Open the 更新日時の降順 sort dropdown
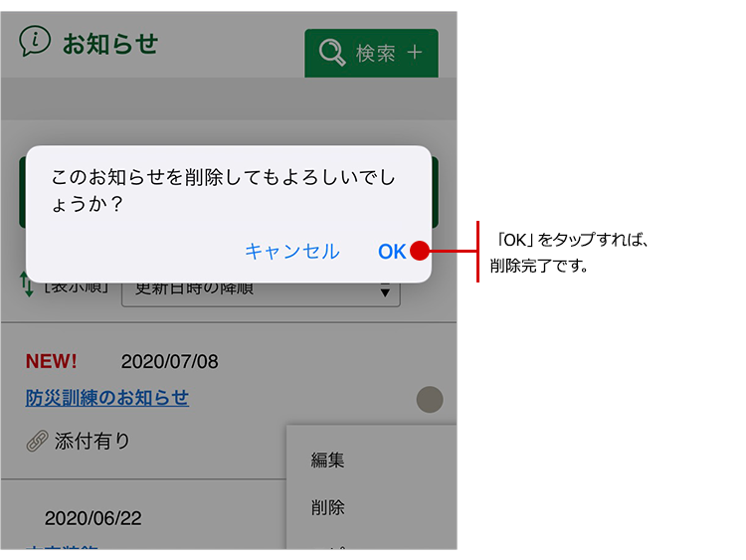 click(x=260, y=290)
